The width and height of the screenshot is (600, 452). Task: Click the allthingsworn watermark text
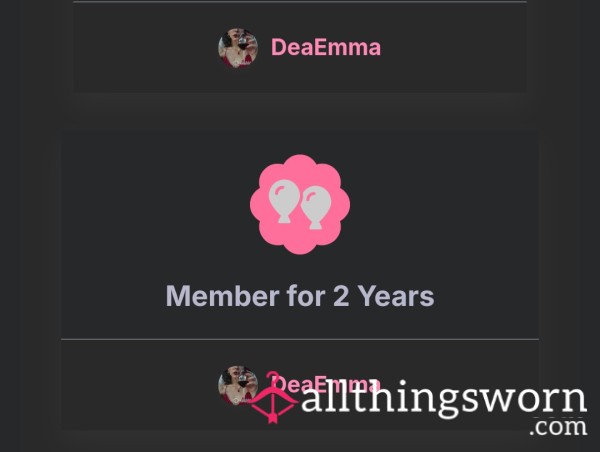tap(444, 398)
